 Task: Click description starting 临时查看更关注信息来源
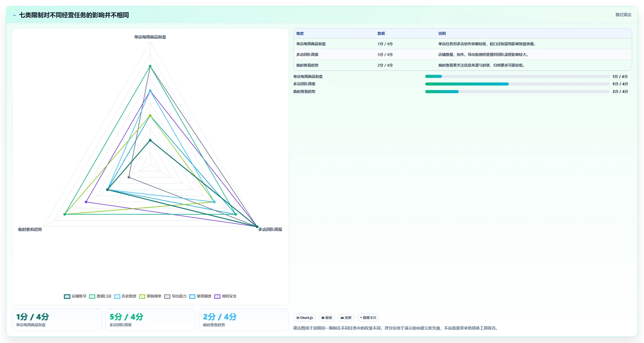click(x=482, y=65)
